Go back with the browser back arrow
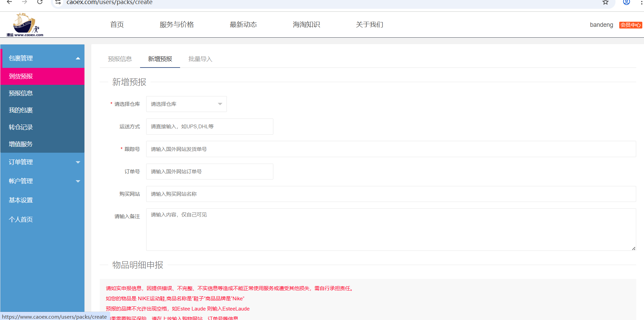The width and height of the screenshot is (644, 320). click(9, 2)
